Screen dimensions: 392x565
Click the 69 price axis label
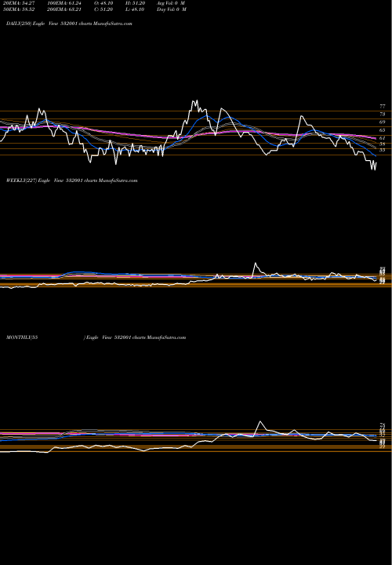click(383, 122)
